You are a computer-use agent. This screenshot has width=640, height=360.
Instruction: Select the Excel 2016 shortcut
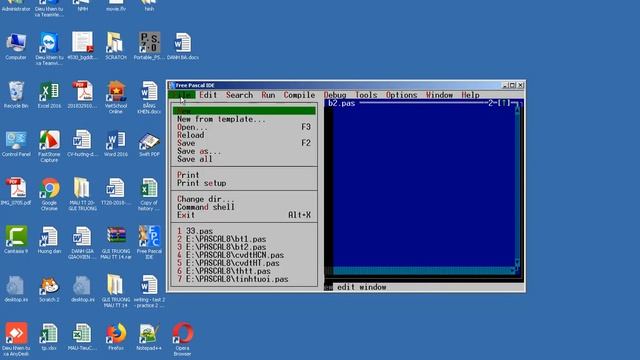coord(49,95)
